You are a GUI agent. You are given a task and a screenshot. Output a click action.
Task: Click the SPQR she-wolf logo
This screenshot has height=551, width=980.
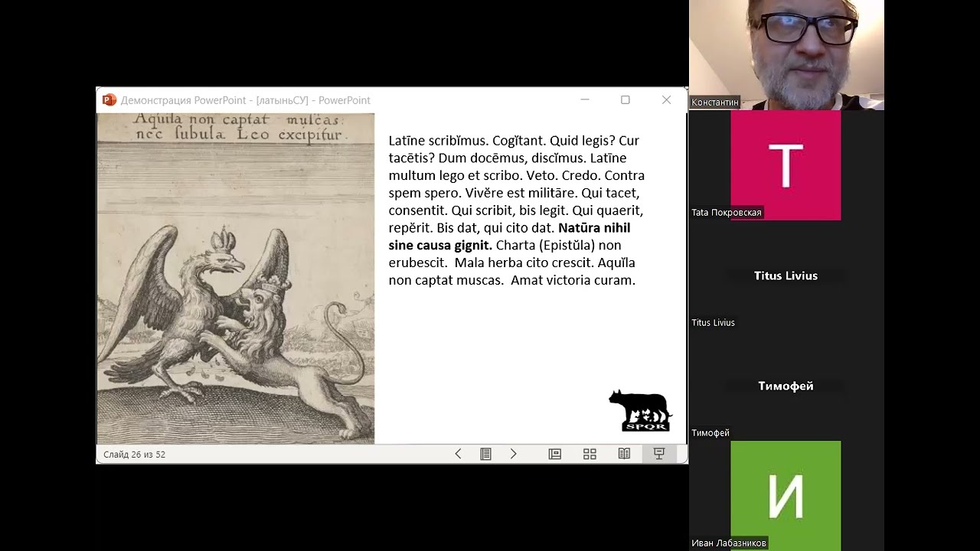[x=640, y=411]
